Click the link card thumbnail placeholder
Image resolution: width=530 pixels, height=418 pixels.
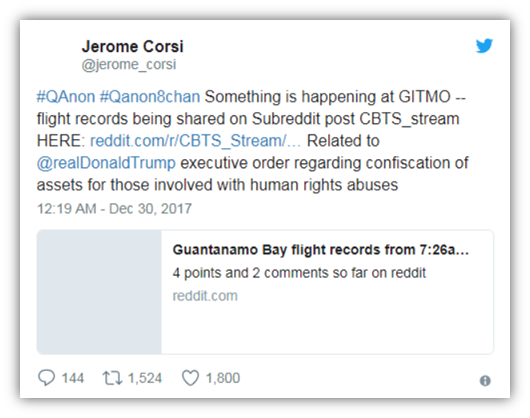pyautogui.click(x=99, y=292)
